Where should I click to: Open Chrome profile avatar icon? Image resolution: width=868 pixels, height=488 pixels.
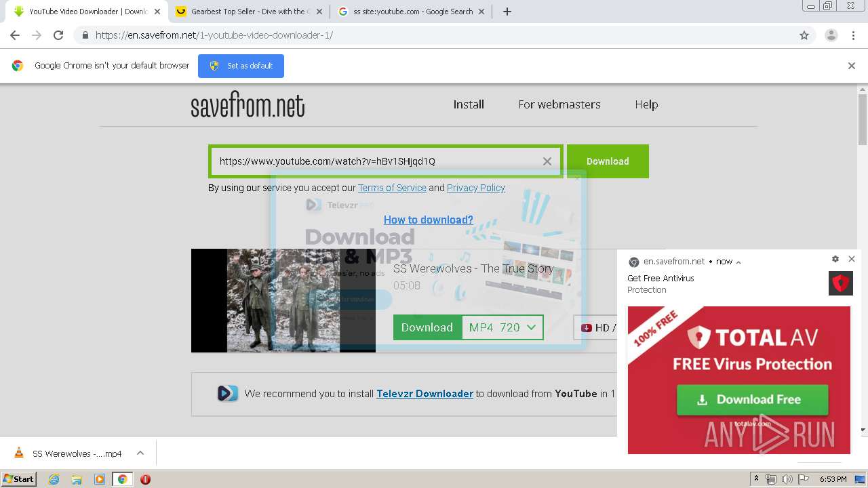[x=831, y=35]
